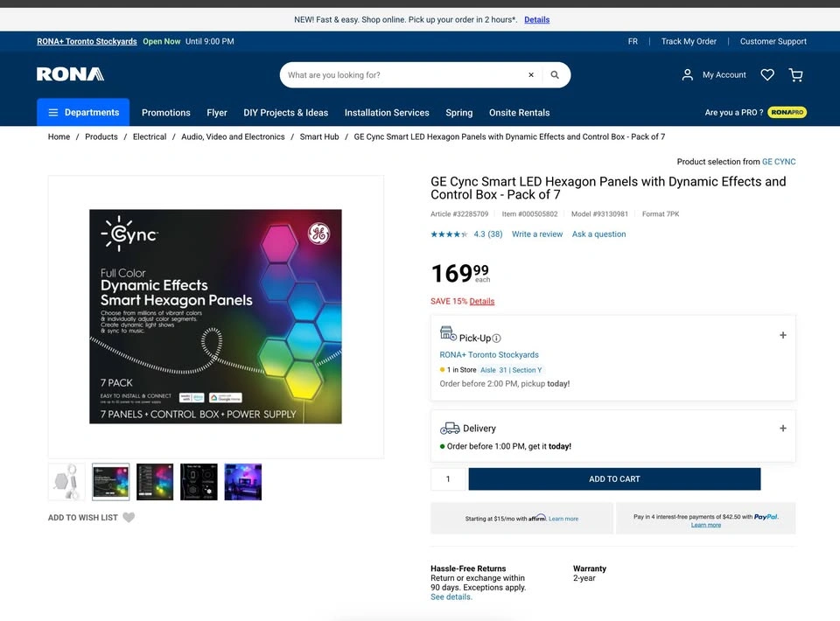The height and width of the screenshot is (621, 840).
Task: Expand the Pick-Up section plus sign
Action: pyautogui.click(x=782, y=335)
